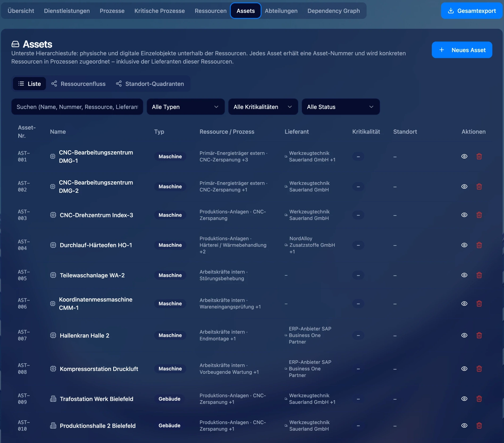Create a Neues Asset
The height and width of the screenshot is (443, 504).
462,50
